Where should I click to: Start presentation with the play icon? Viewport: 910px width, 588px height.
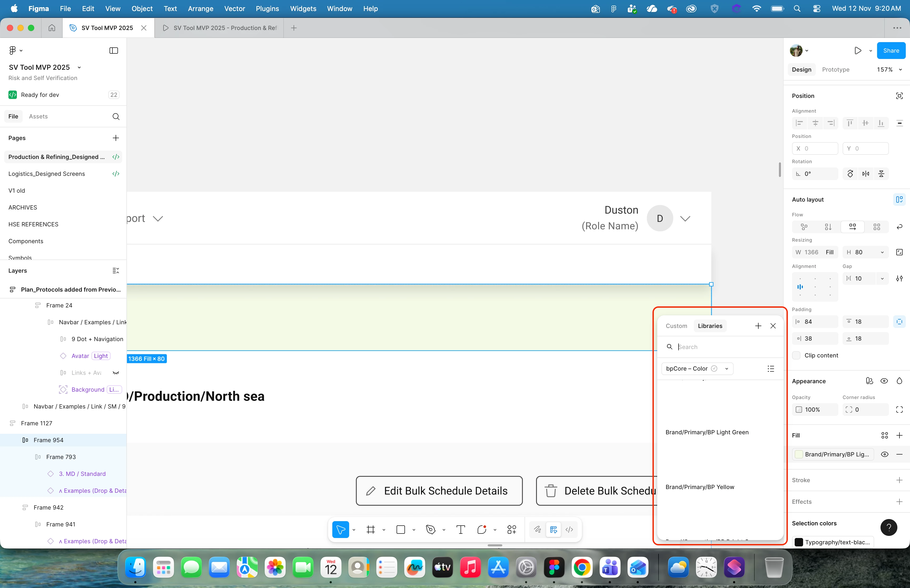(858, 50)
